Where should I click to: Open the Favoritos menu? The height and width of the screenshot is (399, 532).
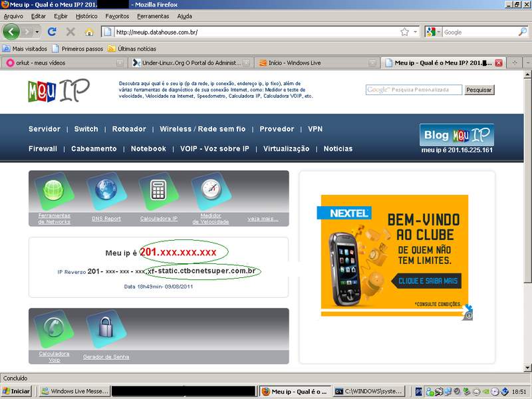point(117,16)
